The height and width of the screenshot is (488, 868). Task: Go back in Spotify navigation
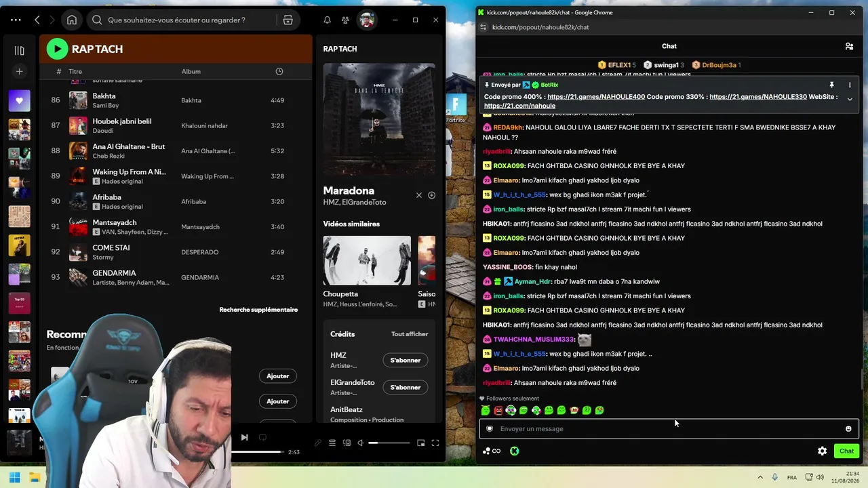coord(37,20)
